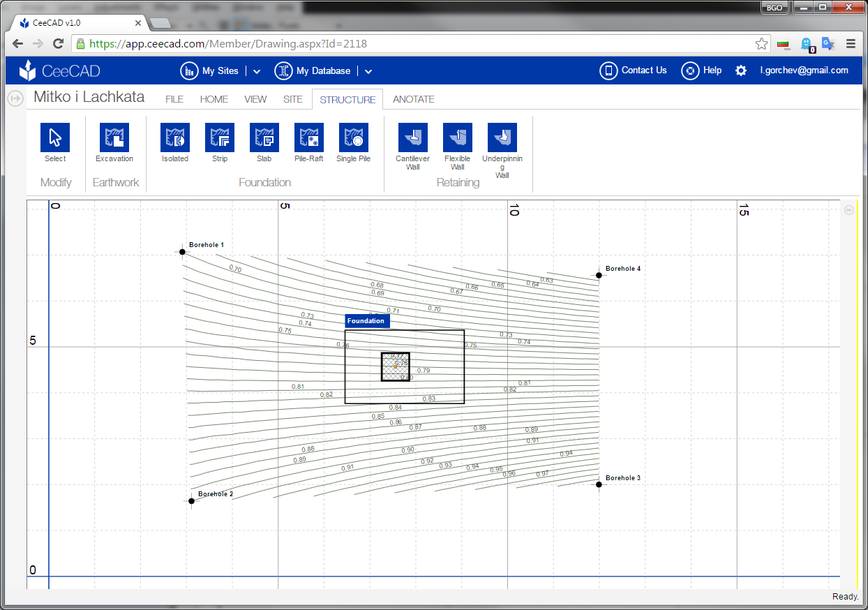868x610 pixels.
Task: Click the Bulgarian flag extension icon
Action: [x=783, y=44]
